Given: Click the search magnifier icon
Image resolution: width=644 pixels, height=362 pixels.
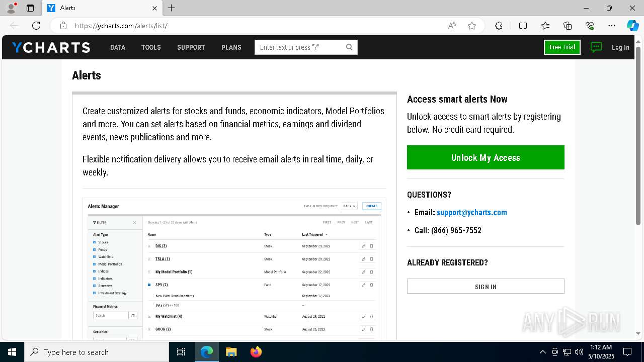Looking at the screenshot, I should (x=349, y=47).
